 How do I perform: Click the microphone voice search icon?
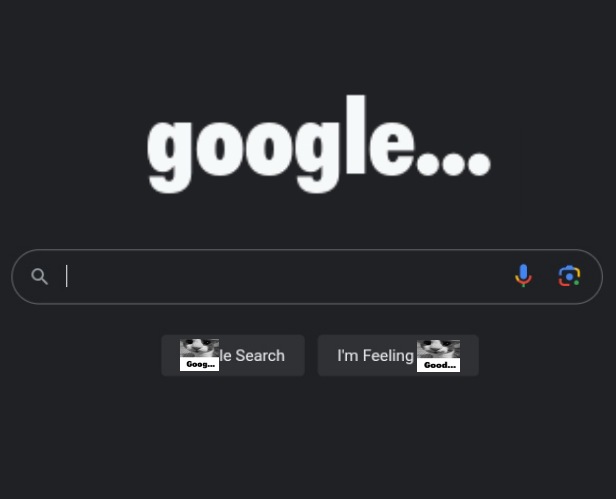523,276
